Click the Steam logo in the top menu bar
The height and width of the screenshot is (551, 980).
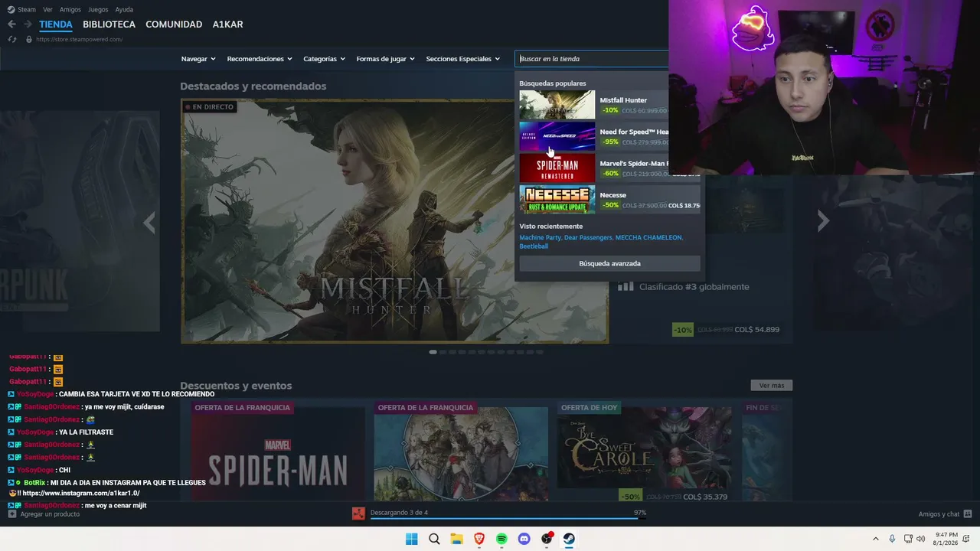(11, 9)
